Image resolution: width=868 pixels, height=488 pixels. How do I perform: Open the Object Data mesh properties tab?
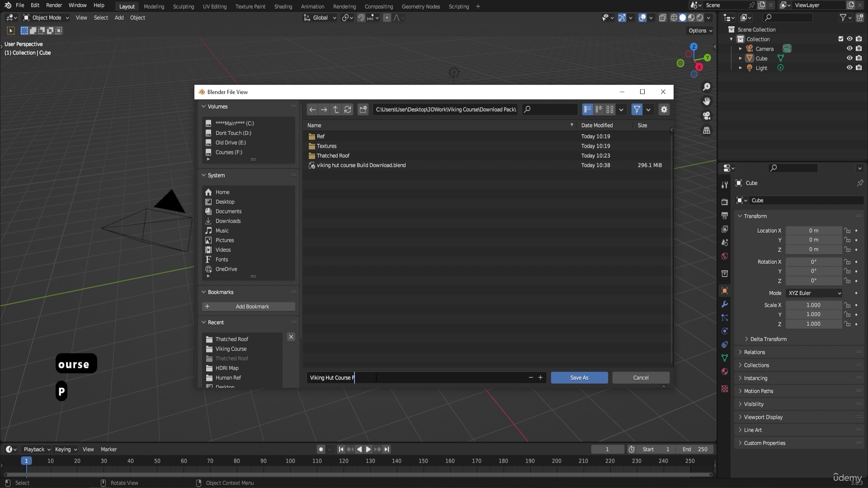(725, 358)
